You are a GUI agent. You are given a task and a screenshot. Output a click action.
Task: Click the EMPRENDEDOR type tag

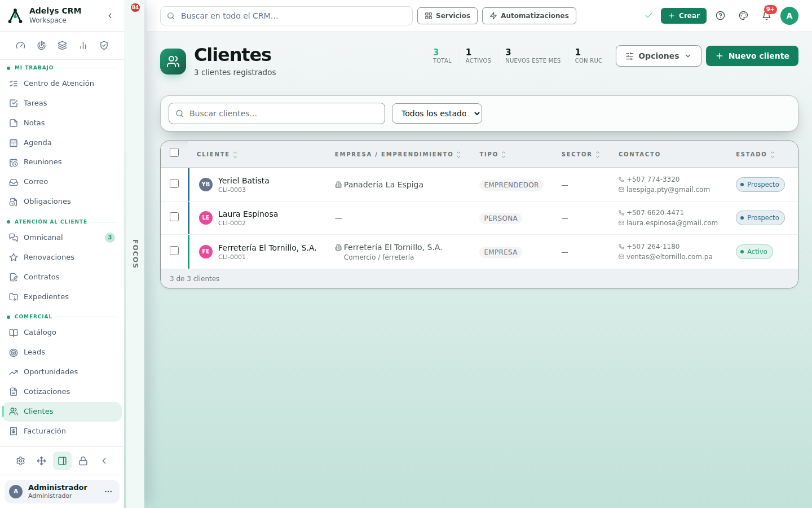click(x=511, y=185)
